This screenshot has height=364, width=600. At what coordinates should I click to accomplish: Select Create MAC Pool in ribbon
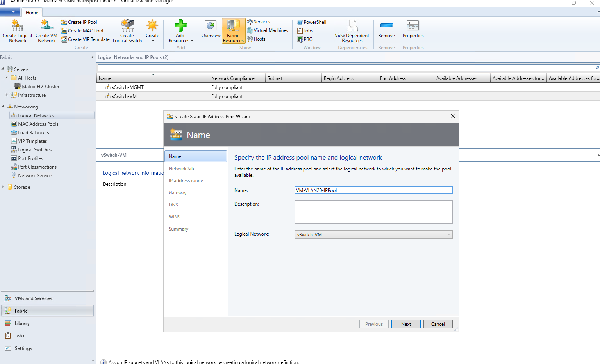point(82,31)
